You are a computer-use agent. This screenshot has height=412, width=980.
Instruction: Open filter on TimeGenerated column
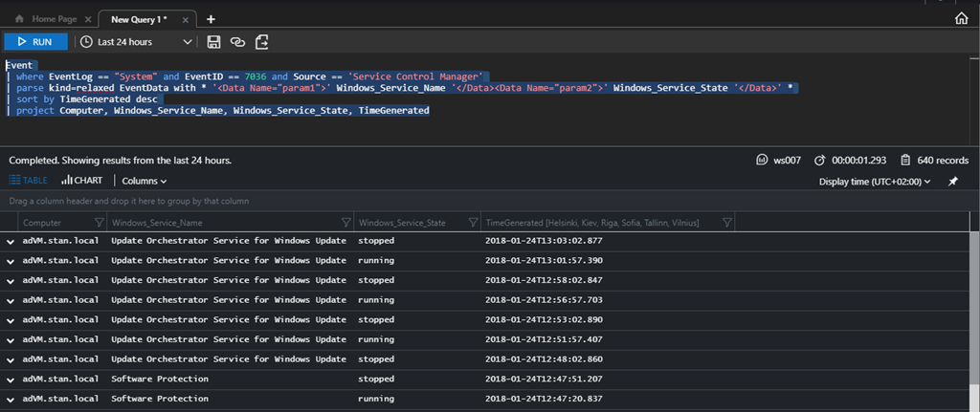727,223
